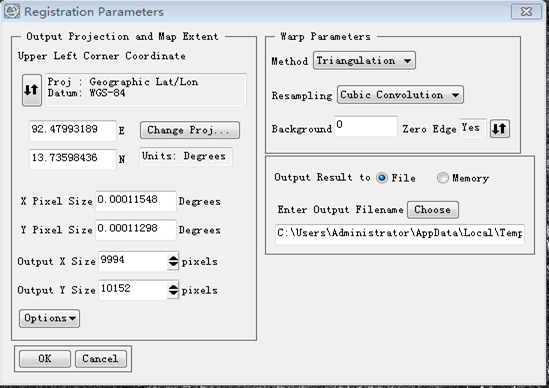Click the X Pixel Size field
549x388 pixels.
click(136, 201)
